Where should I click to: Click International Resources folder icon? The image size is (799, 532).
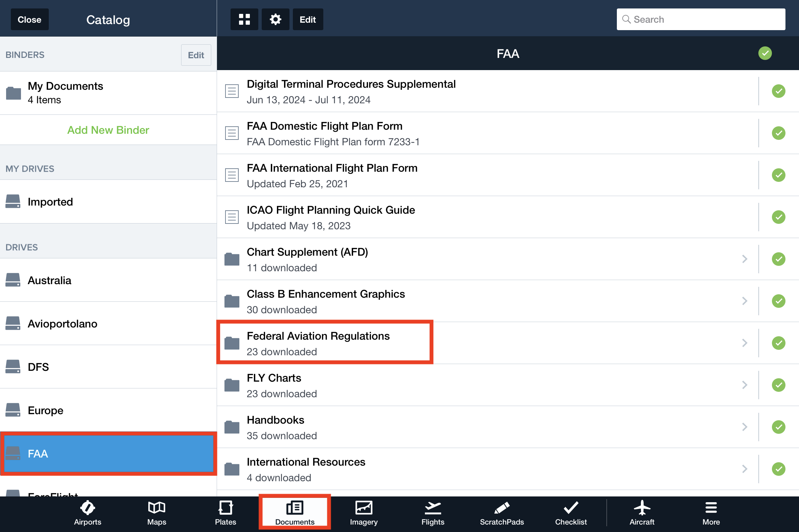(x=232, y=469)
